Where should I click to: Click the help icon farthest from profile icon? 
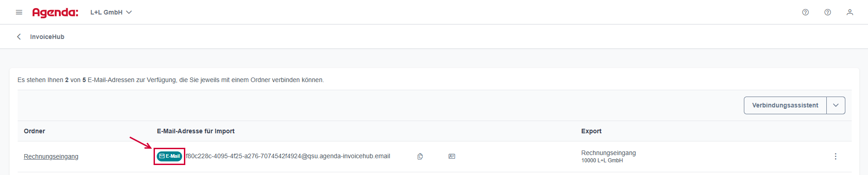pos(805,12)
